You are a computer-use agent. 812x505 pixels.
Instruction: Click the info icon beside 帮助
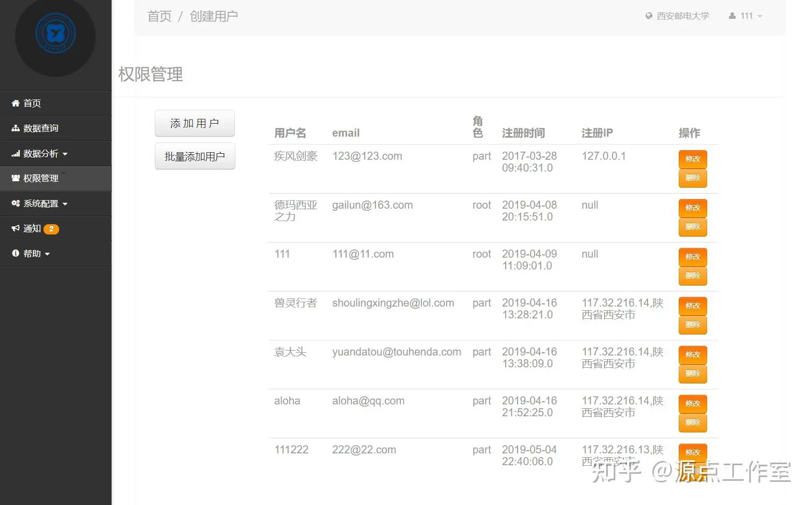(16, 253)
